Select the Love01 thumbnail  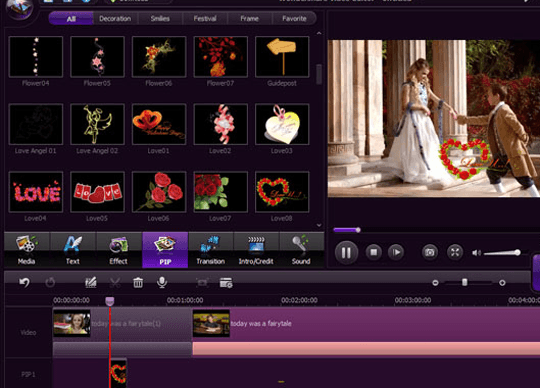(x=159, y=124)
